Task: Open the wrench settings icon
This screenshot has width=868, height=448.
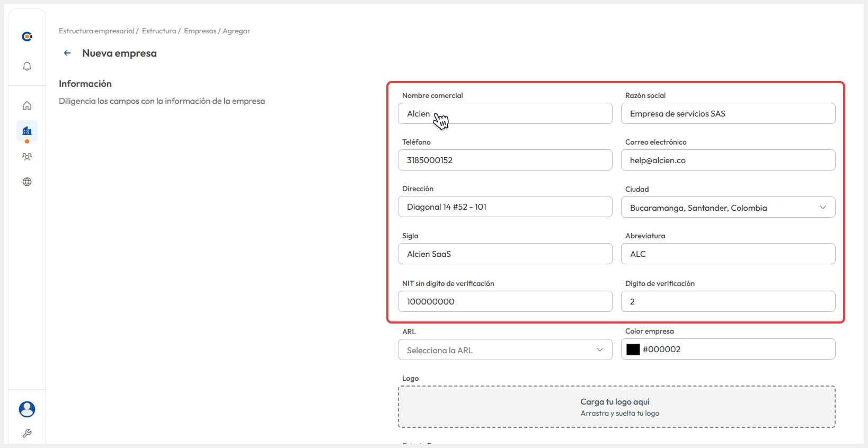Action: tap(27, 433)
